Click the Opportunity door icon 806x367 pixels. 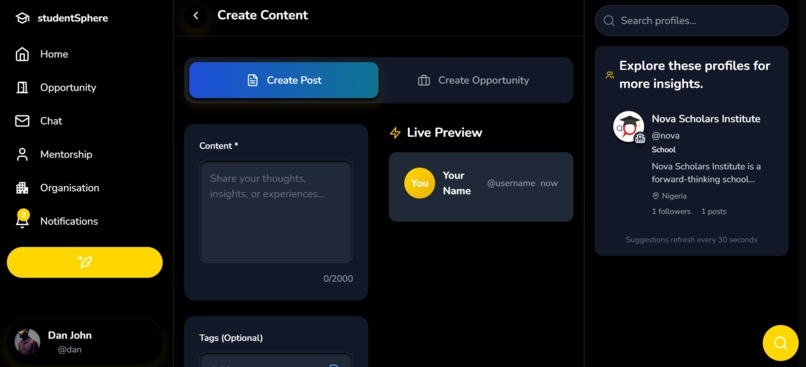pos(22,88)
